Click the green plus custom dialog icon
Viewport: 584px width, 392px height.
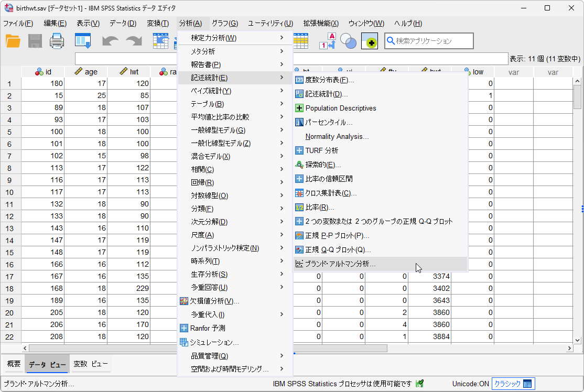(369, 40)
